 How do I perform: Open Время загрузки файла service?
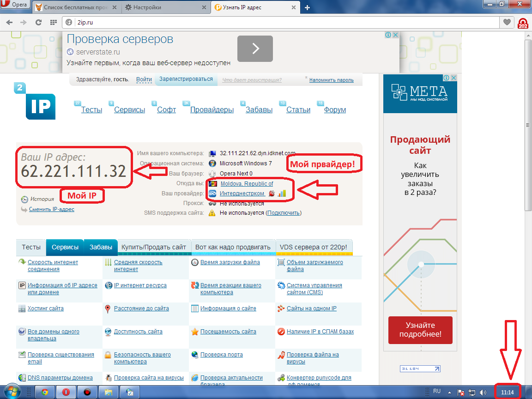[230, 262]
